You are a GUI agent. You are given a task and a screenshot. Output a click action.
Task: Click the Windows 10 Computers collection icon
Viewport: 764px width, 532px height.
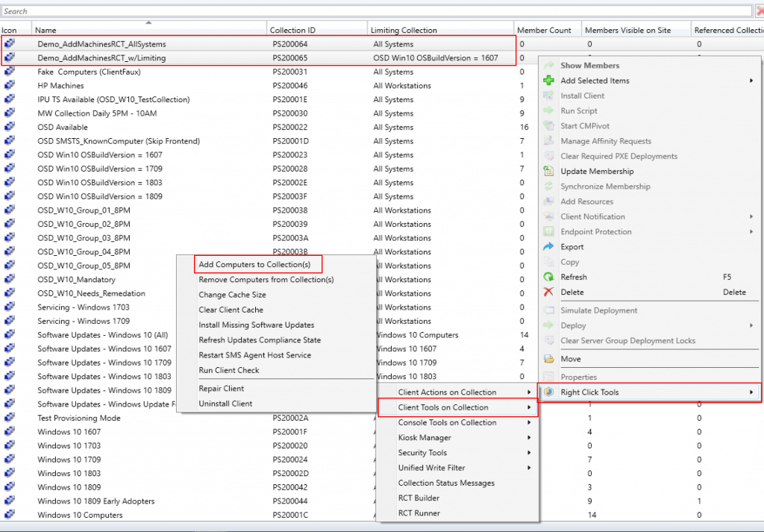(10, 515)
